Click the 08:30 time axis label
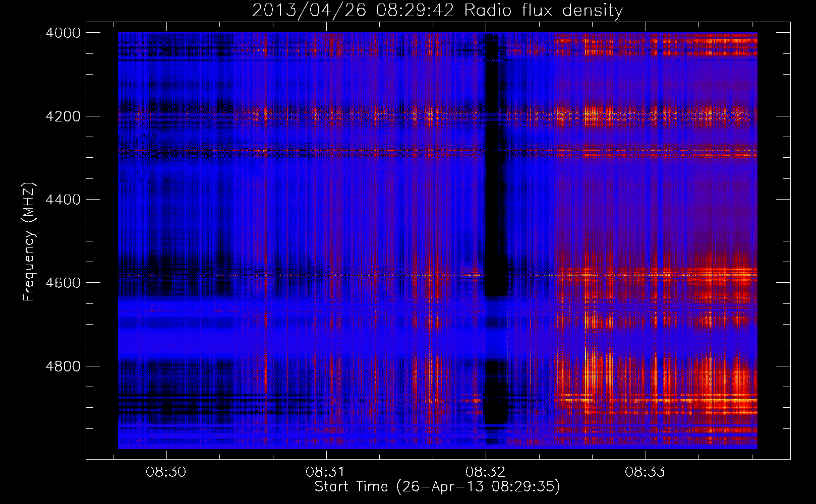Image resolution: width=816 pixels, height=504 pixels. 166,472
